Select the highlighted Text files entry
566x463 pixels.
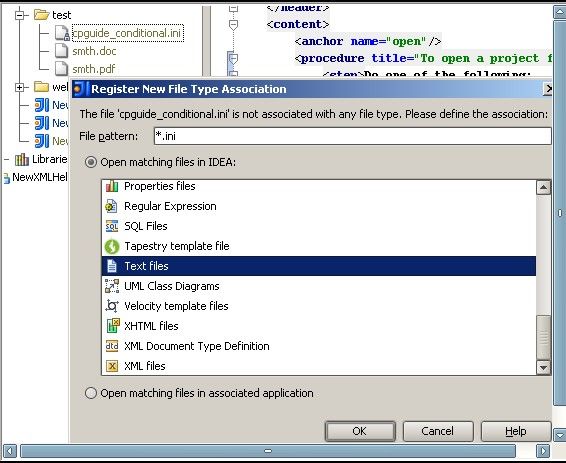click(x=319, y=266)
